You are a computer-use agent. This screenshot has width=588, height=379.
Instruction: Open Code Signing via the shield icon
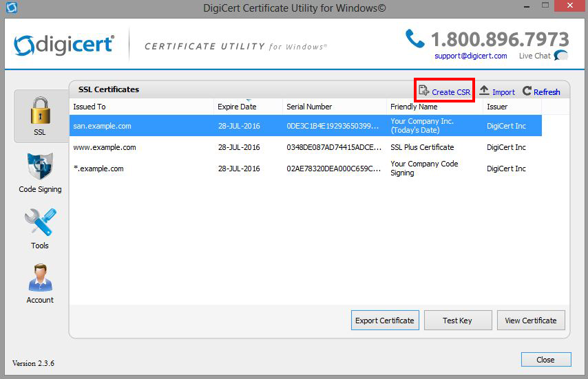click(x=40, y=166)
